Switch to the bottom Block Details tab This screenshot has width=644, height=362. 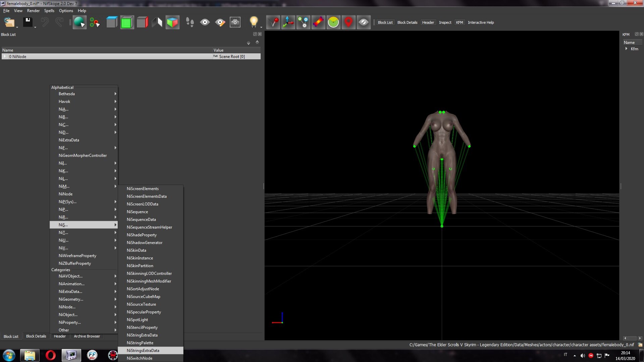coord(36,336)
